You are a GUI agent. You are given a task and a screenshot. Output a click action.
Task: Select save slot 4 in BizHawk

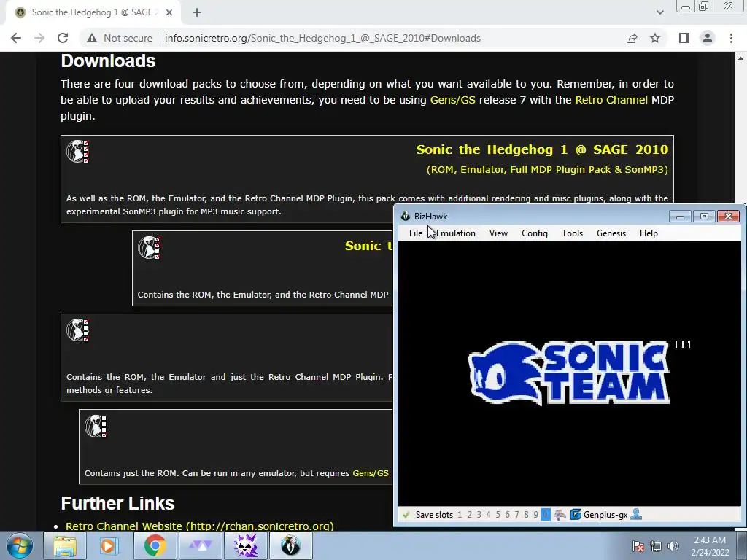tap(488, 515)
